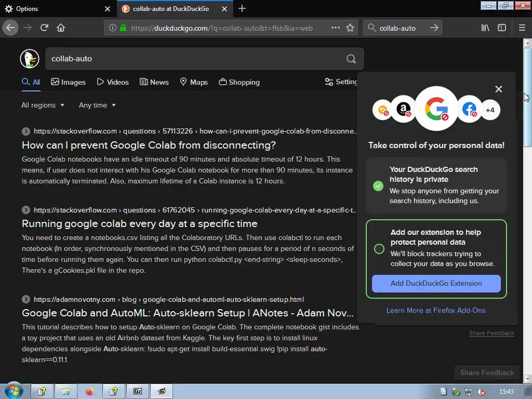Select the All results tab

(31, 82)
